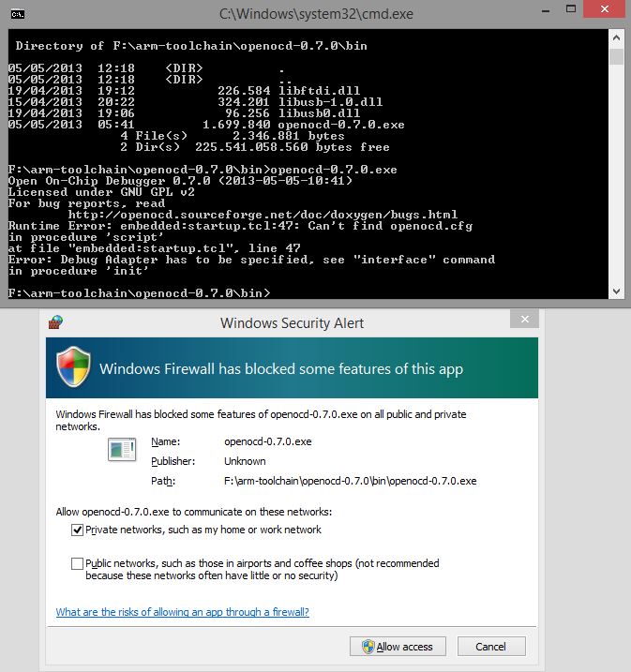This screenshot has width=631, height=672.
Task: Click the Path value in Security Alert
Action: pyautogui.click(x=351, y=481)
